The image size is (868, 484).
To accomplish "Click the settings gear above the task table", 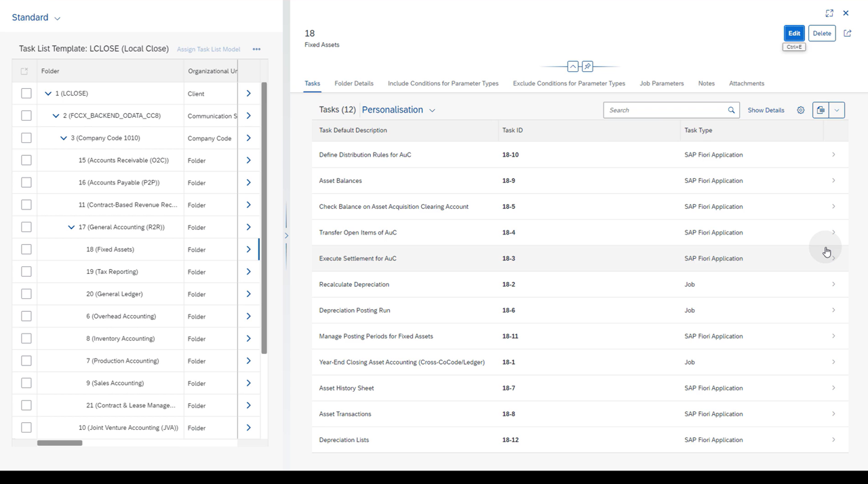I will (801, 110).
